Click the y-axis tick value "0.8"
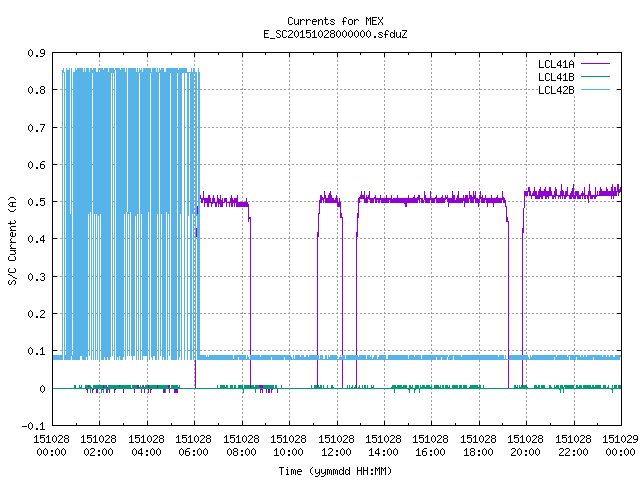Viewport: 640px width, 480px height. pos(36,90)
